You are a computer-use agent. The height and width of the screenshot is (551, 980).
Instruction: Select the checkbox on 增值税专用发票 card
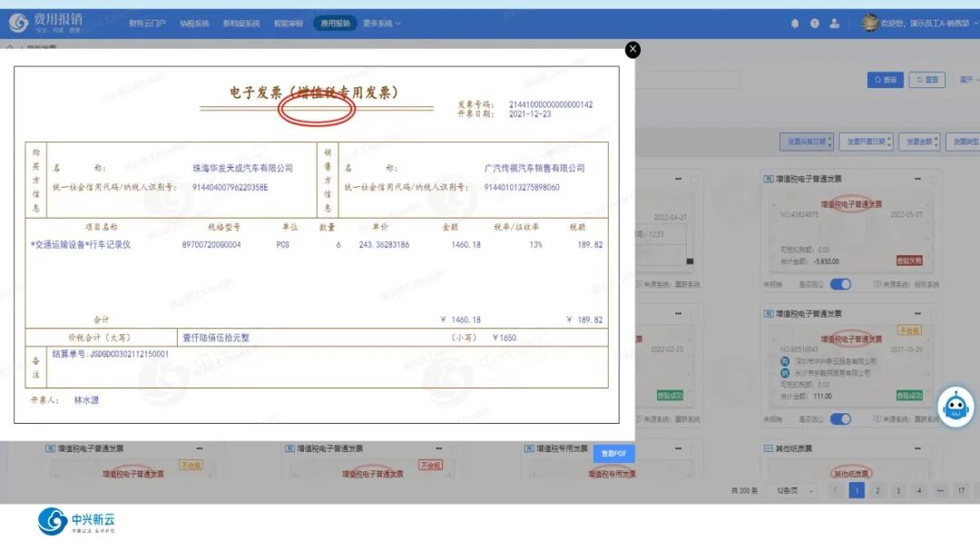pos(695,448)
